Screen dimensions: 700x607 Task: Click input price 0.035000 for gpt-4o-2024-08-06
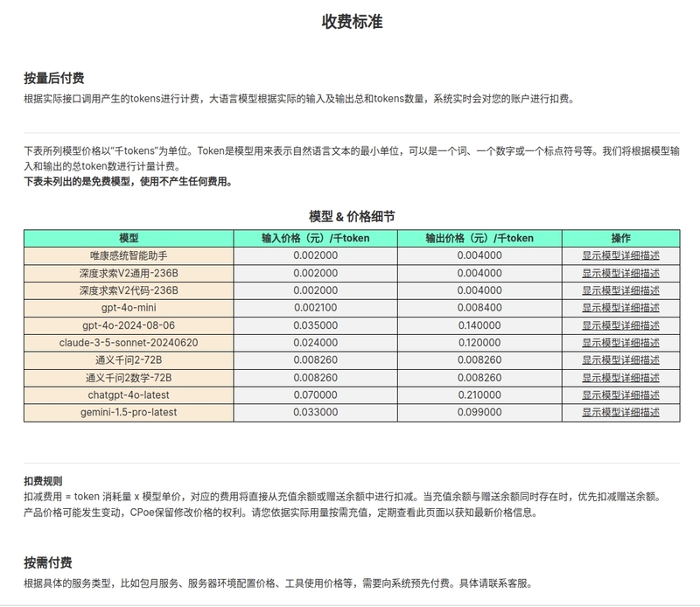coord(316,325)
